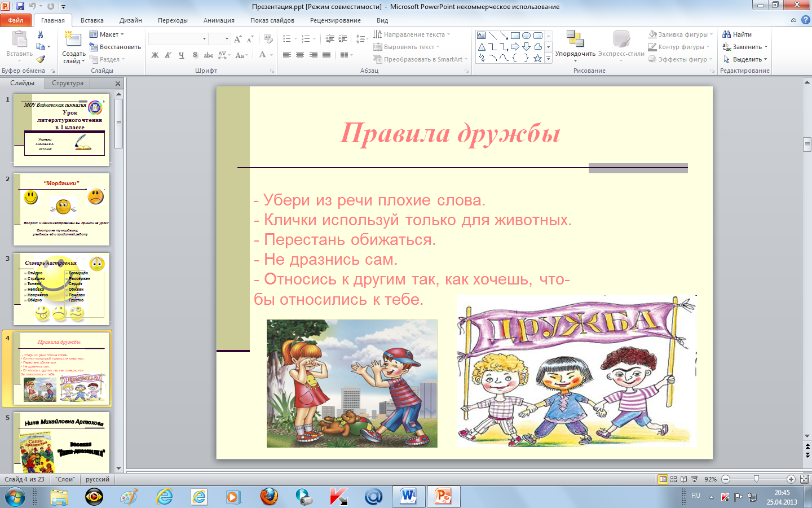This screenshot has height=508, width=812.
Task: Select slide 1 thumbnail Урок литературного чтения
Action: click(x=61, y=130)
